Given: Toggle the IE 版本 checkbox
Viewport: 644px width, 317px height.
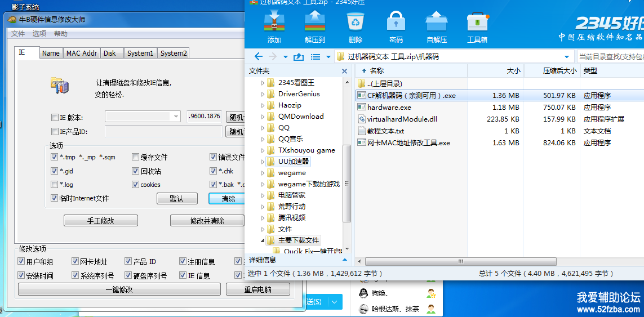Looking at the screenshot, I should click(55, 118).
